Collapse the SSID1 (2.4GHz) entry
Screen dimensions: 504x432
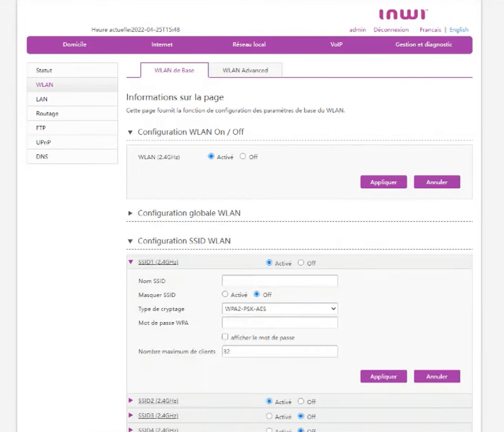tap(131, 262)
